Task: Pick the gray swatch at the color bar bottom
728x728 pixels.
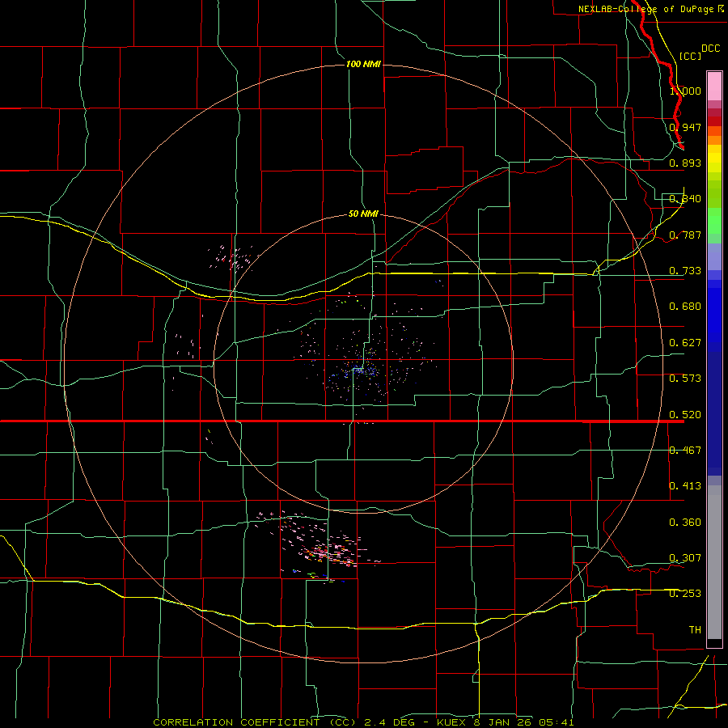Action: 714,562
